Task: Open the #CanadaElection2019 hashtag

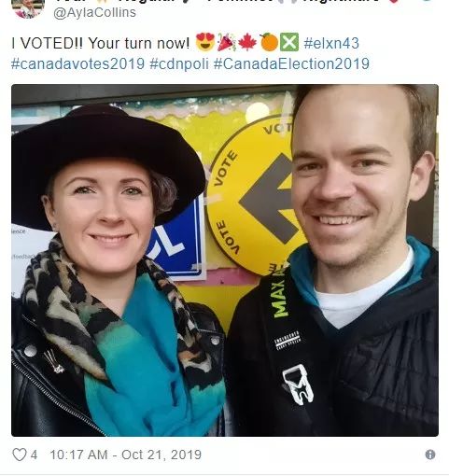Action: (291, 63)
